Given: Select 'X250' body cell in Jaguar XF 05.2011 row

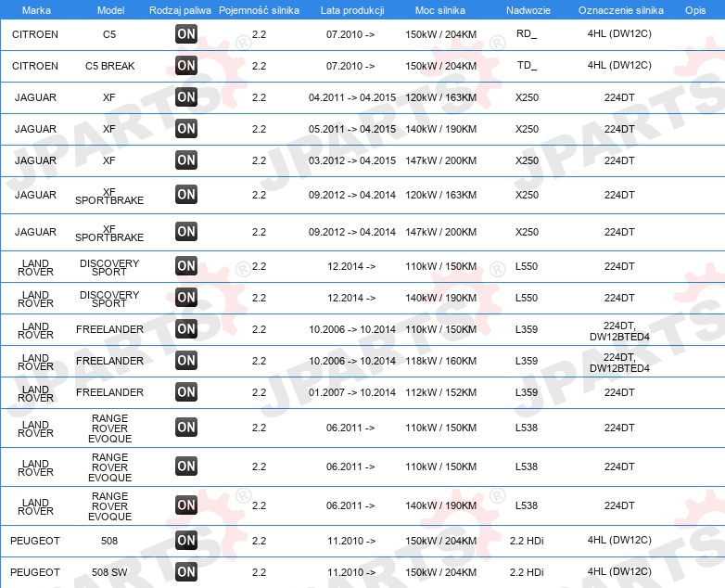Looking at the screenshot, I should [528, 129].
